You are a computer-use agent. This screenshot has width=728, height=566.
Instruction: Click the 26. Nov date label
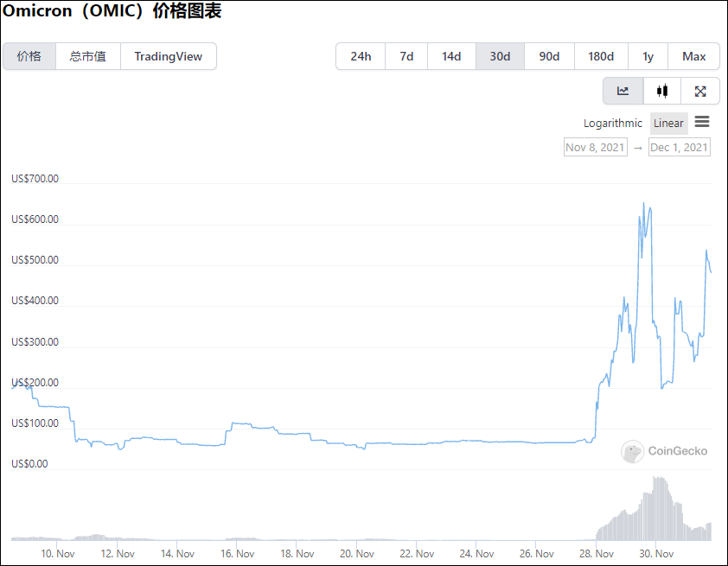(536, 554)
